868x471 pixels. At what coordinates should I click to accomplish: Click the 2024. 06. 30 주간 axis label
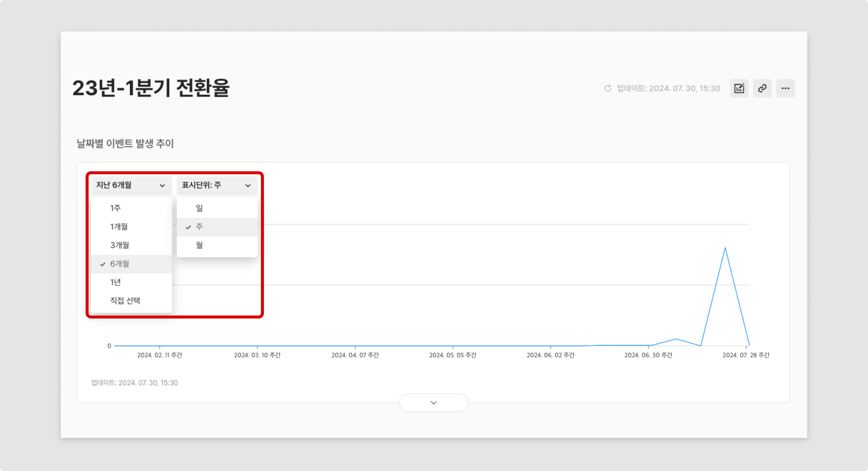tap(648, 355)
